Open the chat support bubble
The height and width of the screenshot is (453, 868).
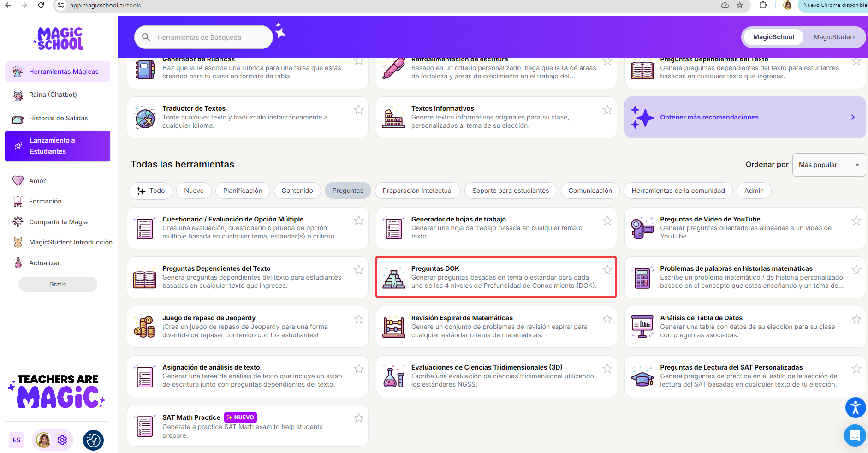pyautogui.click(x=855, y=435)
